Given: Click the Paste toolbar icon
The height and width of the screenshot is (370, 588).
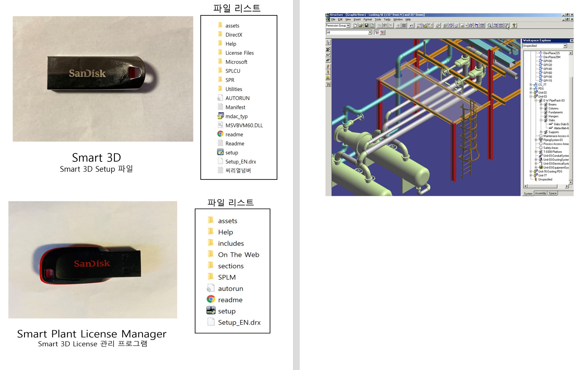Looking at the screenshot, I should 385,25.
